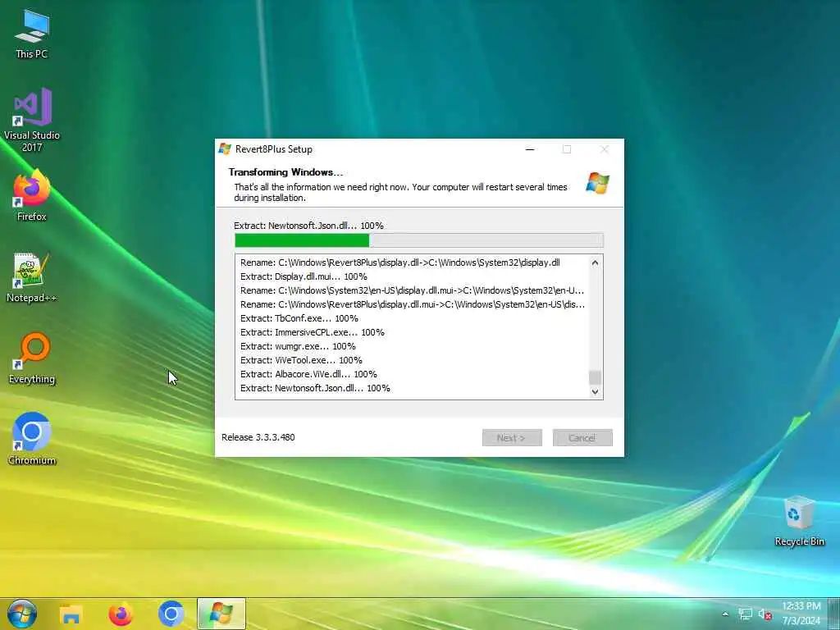This screenshot has width=840, height=630.
Task: Launch Firefox from the taskbar
Action: click(x=121, y=614)
